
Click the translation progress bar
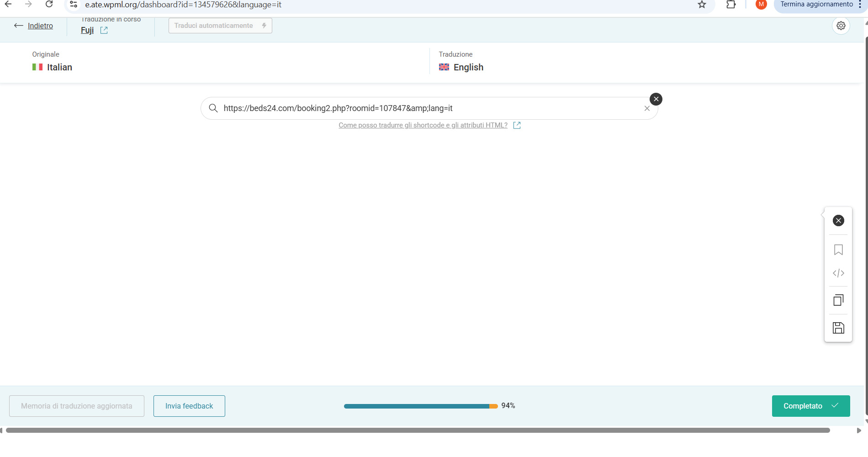pos(421,406)
